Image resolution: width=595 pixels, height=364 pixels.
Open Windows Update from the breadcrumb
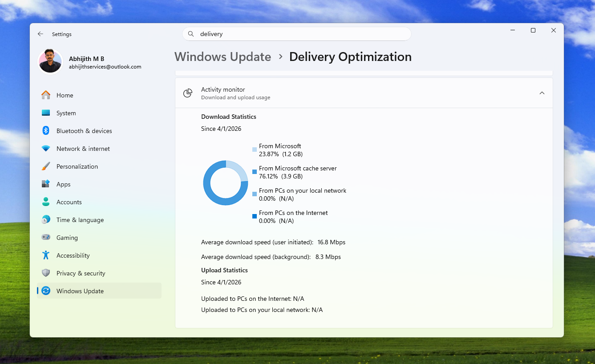(223, 57)
